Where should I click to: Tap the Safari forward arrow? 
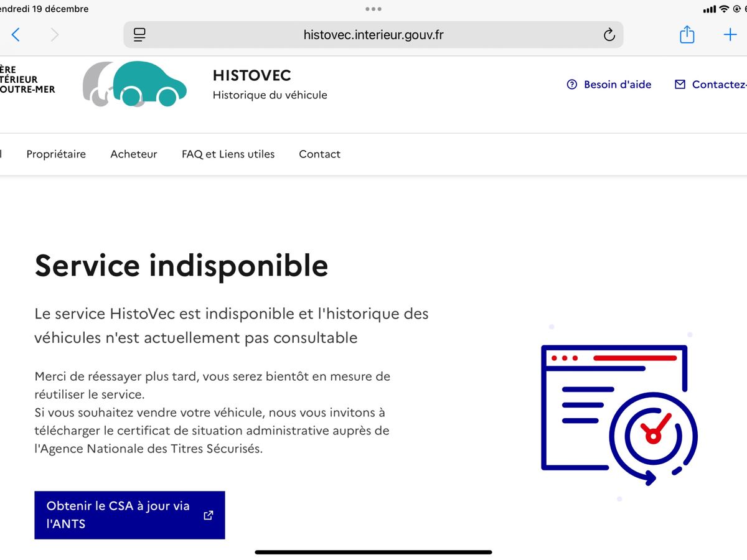click(55, 35)
